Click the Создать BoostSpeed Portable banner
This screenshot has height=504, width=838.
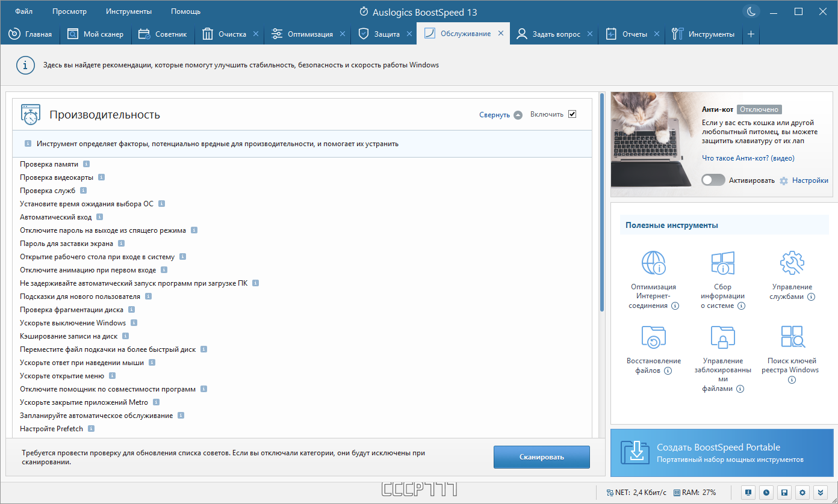point(722,453)
